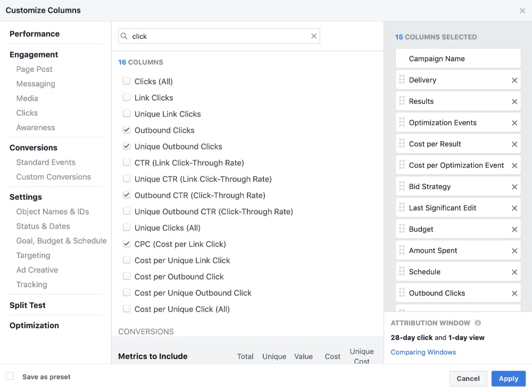Viewport: 532px width, 392px height.
Task: Select the Tracking subcategory
Action: 31,285
